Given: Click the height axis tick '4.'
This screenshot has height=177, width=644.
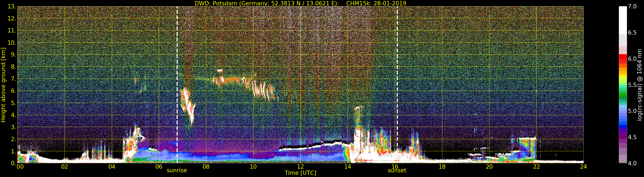Looking at the screenshot, I should point(13,115).
